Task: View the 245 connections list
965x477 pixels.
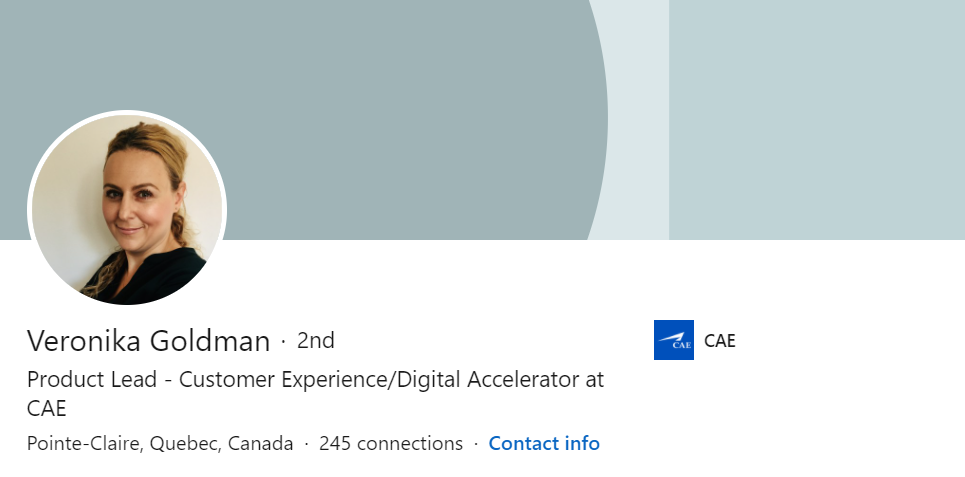Action: (x=391, y=443)
